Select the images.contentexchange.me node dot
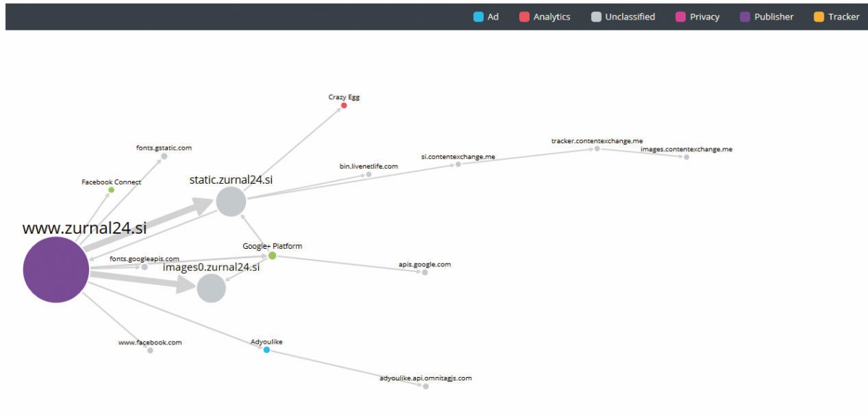 point(686,157)
